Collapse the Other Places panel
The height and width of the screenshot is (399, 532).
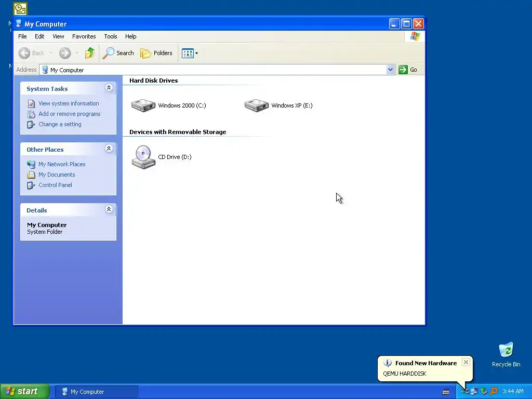[x=109, y=149]
